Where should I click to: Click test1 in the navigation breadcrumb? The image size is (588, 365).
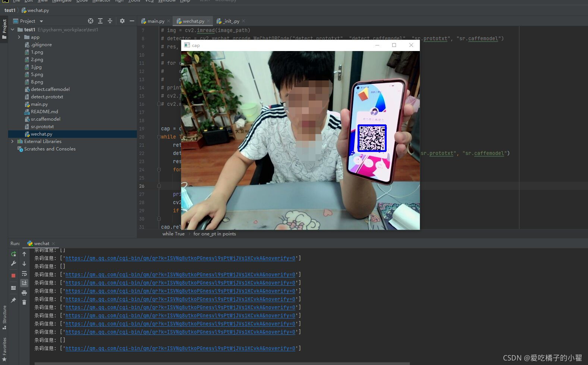(10, 10)
